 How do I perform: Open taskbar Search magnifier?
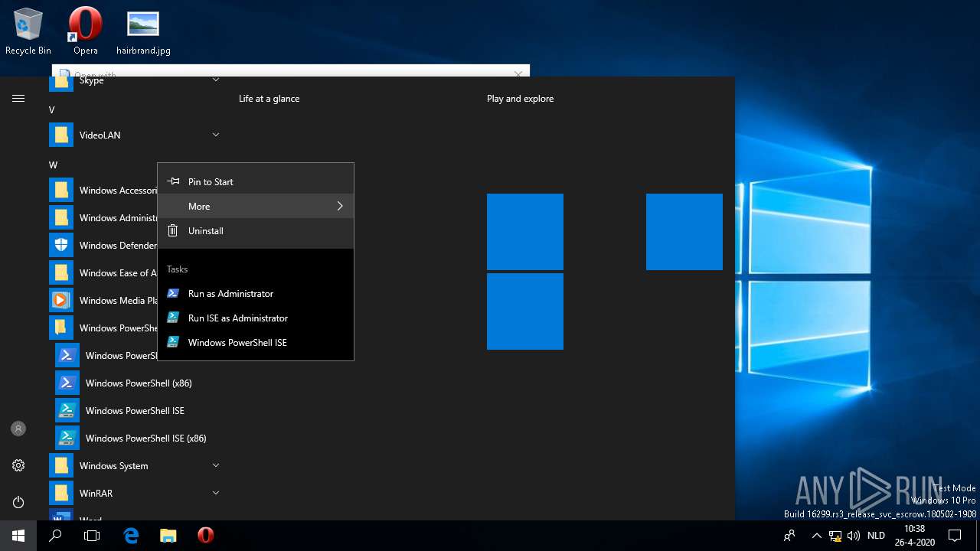pyautogui.click(x=55, y=536)
